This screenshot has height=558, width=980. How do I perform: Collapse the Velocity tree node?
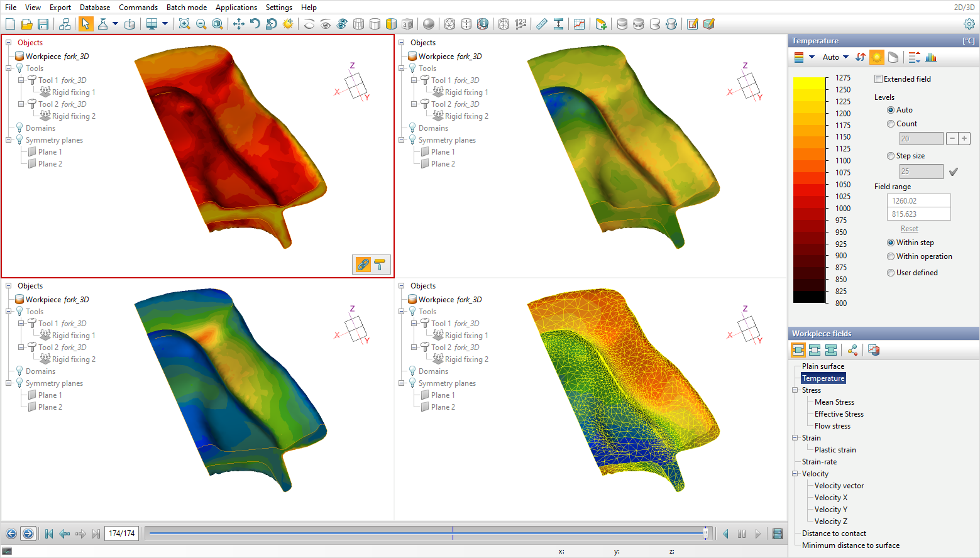[x=795, y=474]
